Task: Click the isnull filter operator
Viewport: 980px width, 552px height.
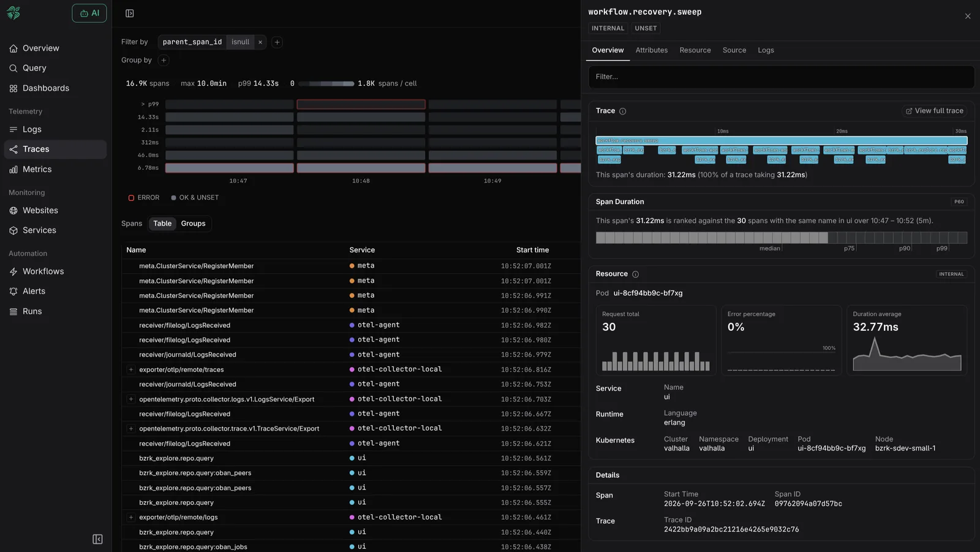Action: click(240, 42)
